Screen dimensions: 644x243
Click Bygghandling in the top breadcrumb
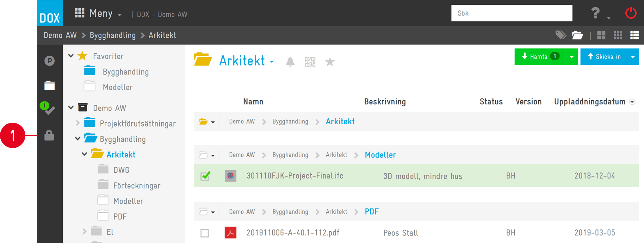[113, 35]
